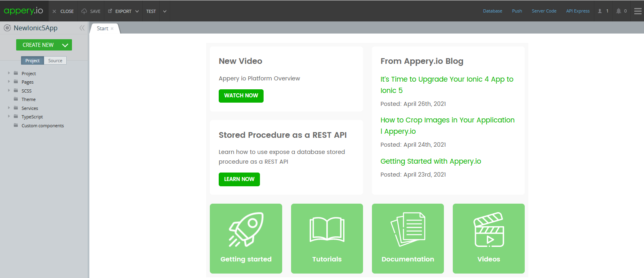Collapse the project sidebar panel
This screenshot has width=644, height=278.
[x=82, y=28]
